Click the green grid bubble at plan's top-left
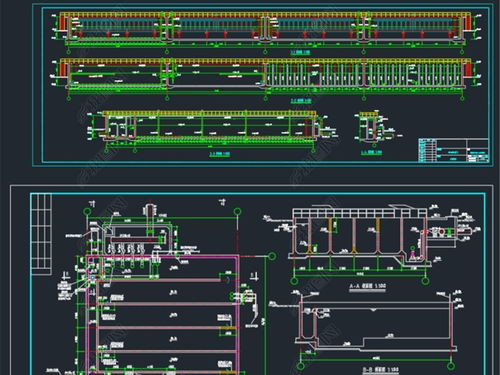Image resolution: width=500 pixels, height=375 pixels. tap(87, 211)
